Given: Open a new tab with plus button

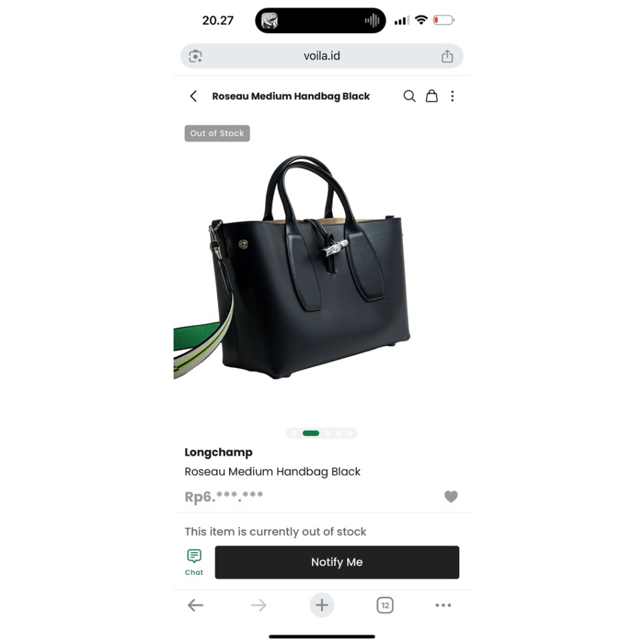Looking at the screenshot, I should click(x=321, y=605).
